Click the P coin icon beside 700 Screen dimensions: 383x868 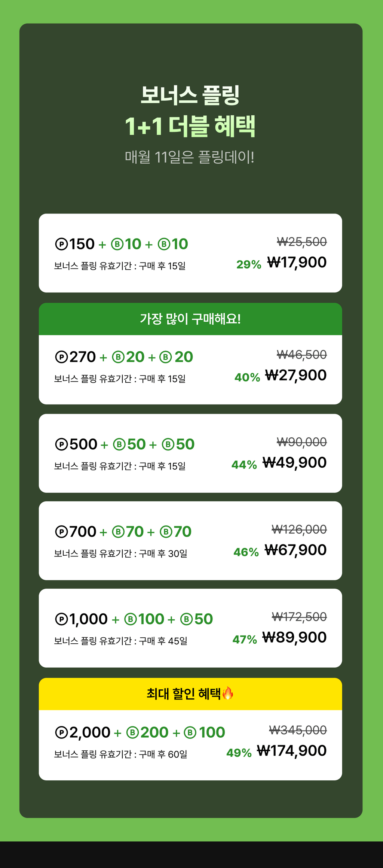pyautogui.click(x=61, y=532)
